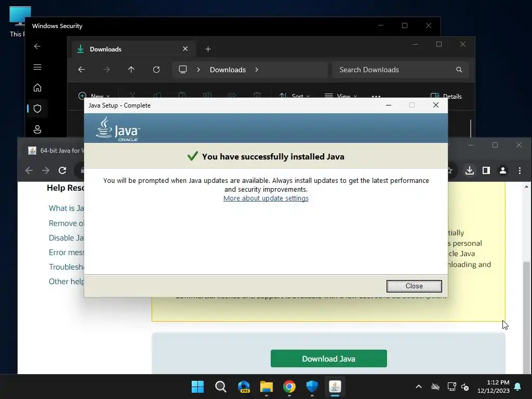Viewport: 532px width, 399px height.
Task: Open the New dropdown in File Explorer
Action: coord(94,96)
